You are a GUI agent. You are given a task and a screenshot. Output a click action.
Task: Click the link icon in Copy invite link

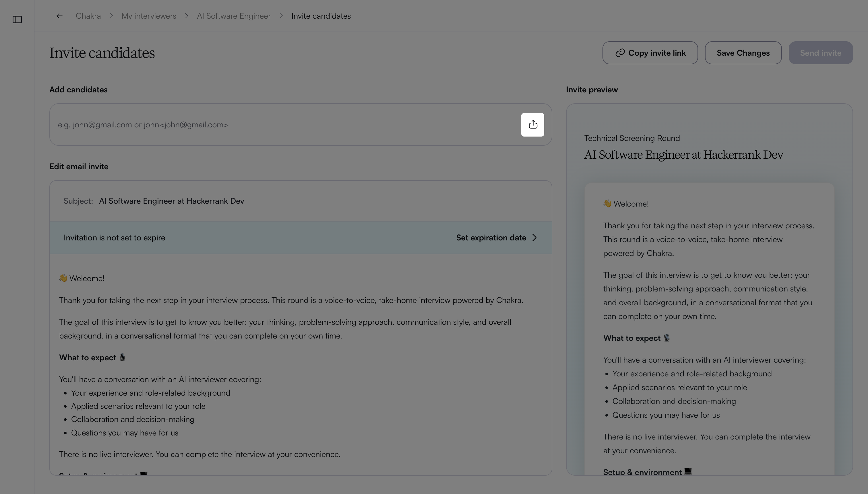(x=620, y=53)
